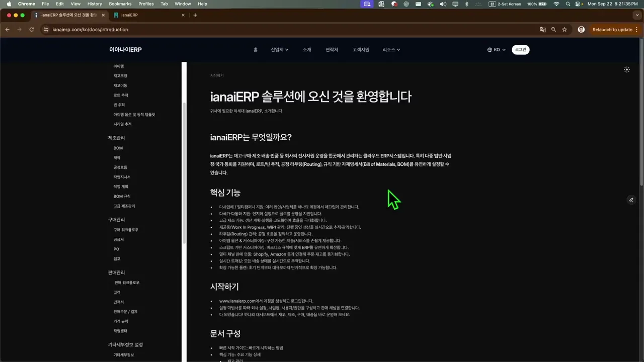Open 재고이동 in docs sidebar

(x=120, y=85)
